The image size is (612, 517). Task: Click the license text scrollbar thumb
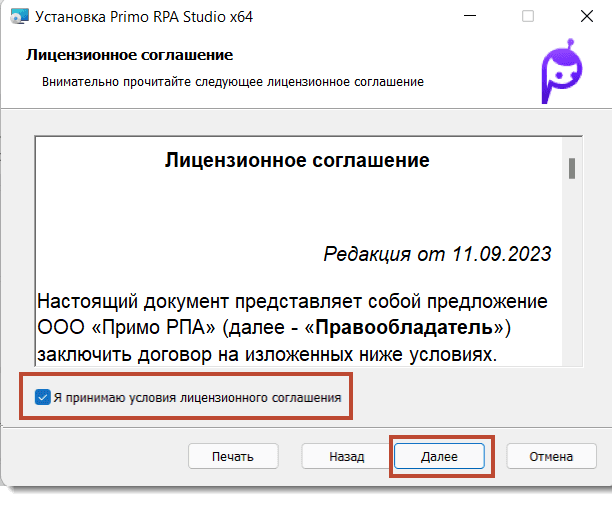pos(572,168)
